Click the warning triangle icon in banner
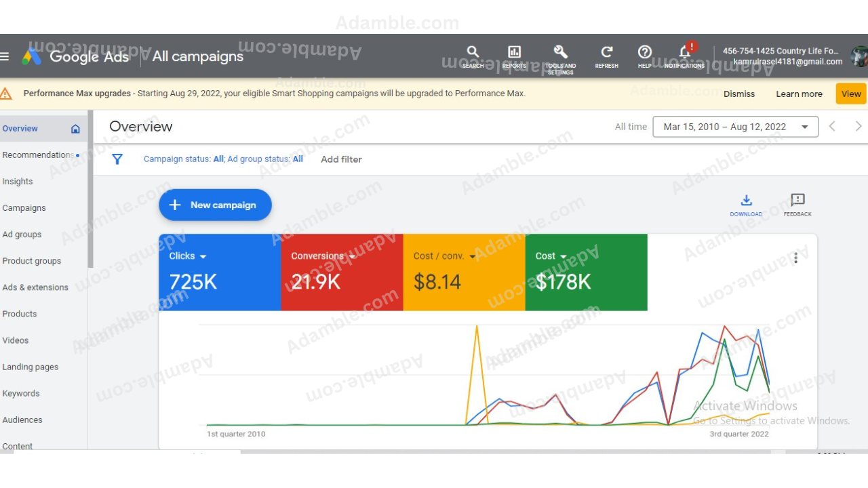Image resolution: width=868 pixels, height=488 pixels. [6, 94]
